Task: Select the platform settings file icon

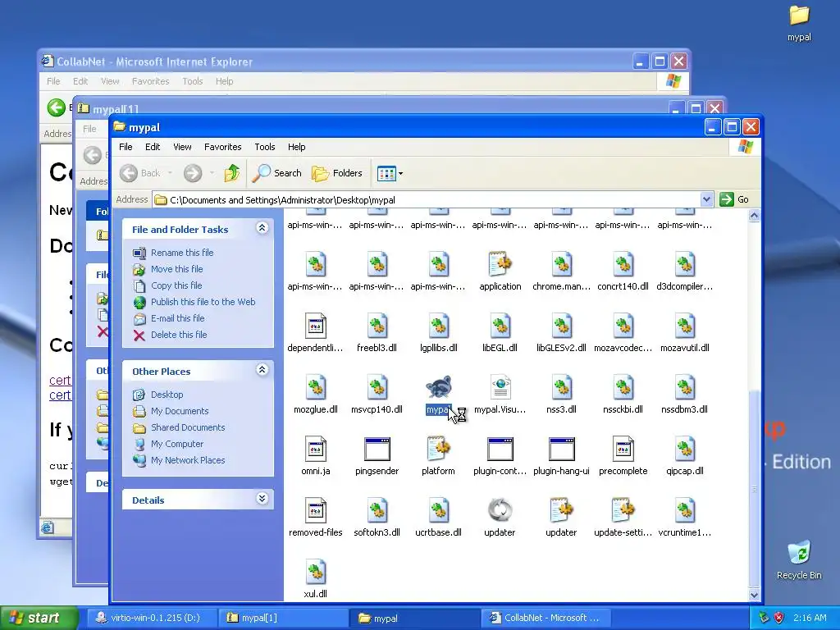Action: [x=439, y=449]
